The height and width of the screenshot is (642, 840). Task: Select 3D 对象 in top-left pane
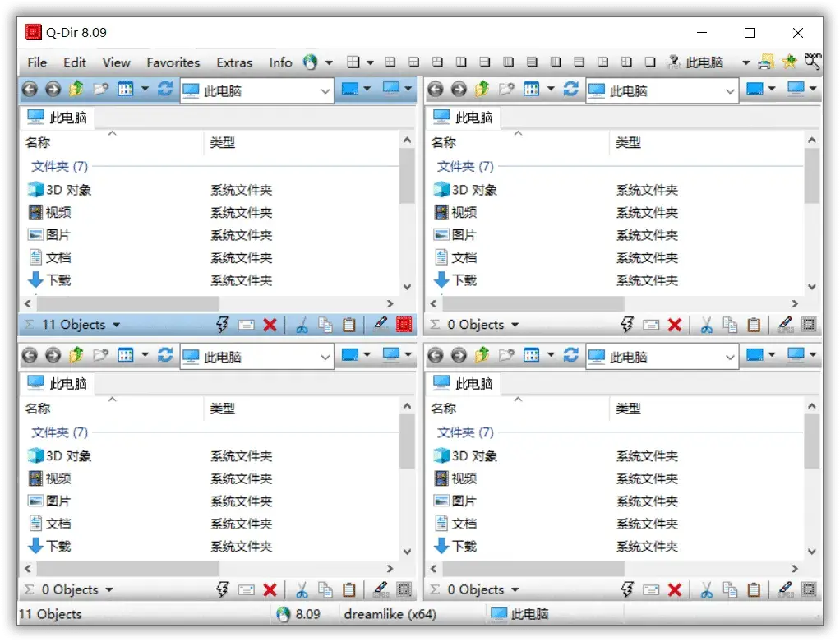(x=59, y=190)
